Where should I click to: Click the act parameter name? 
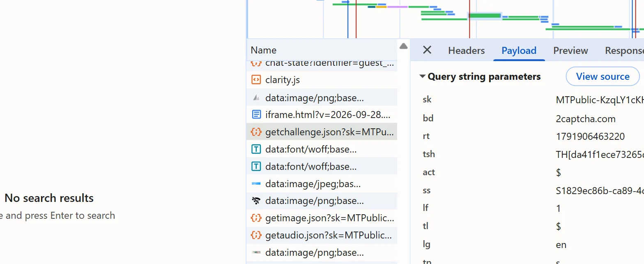pyautogui.click(x=429, y=172)
